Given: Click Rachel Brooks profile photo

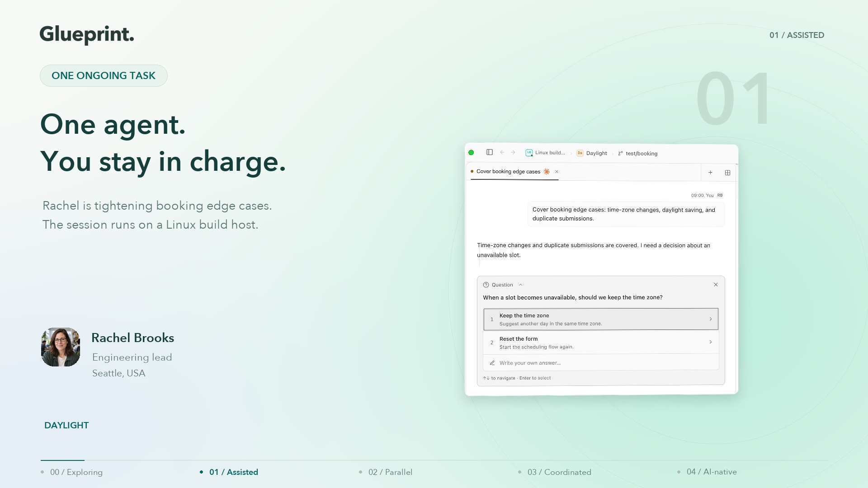Looking at the screenshot, I should pyautogui.click(x=61, y=347).
